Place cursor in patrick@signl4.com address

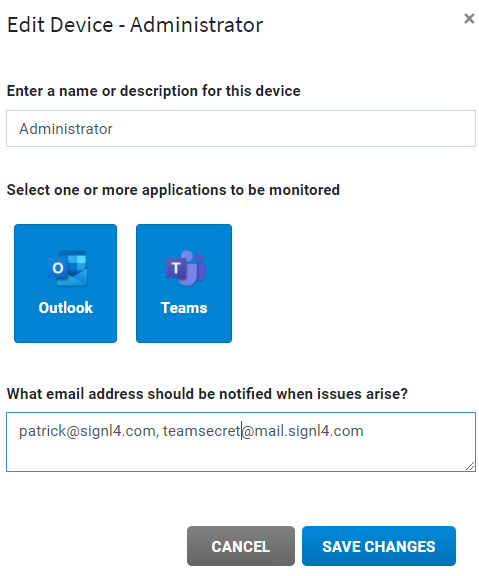coord(89,431)
